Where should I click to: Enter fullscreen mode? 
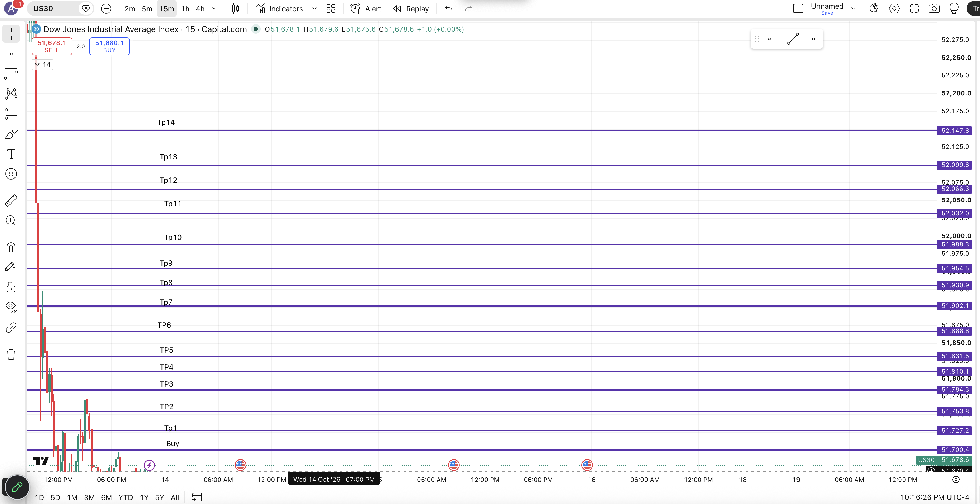[914, 8]
